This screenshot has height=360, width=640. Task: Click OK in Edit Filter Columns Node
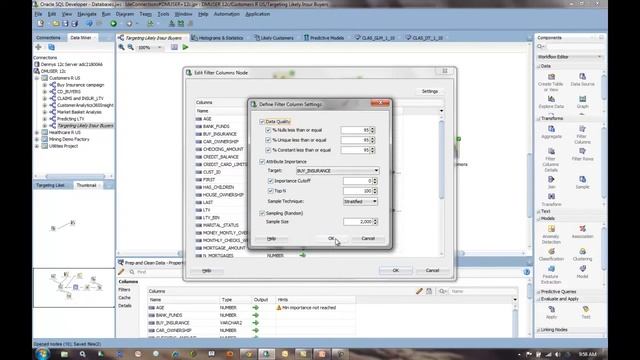[x=396, y=271]
